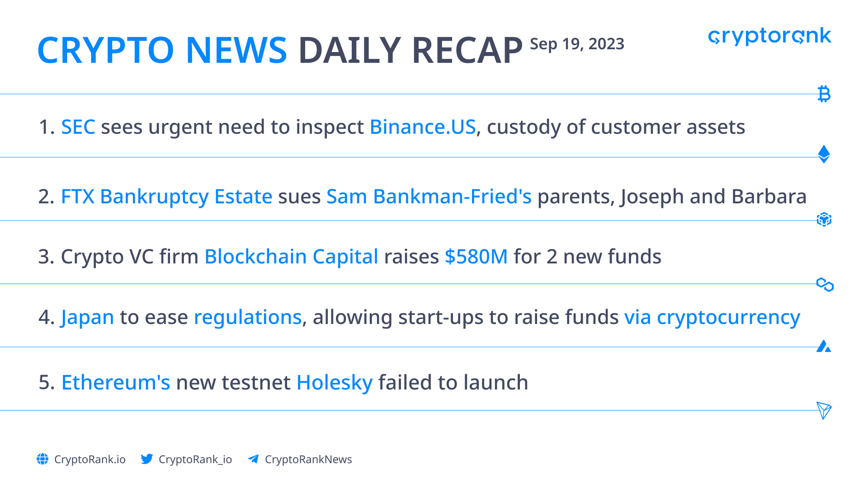The width and height of the screenshot is (868, 488).
Task: Click the Avalanche triangle icon
Action: point(824,346)
